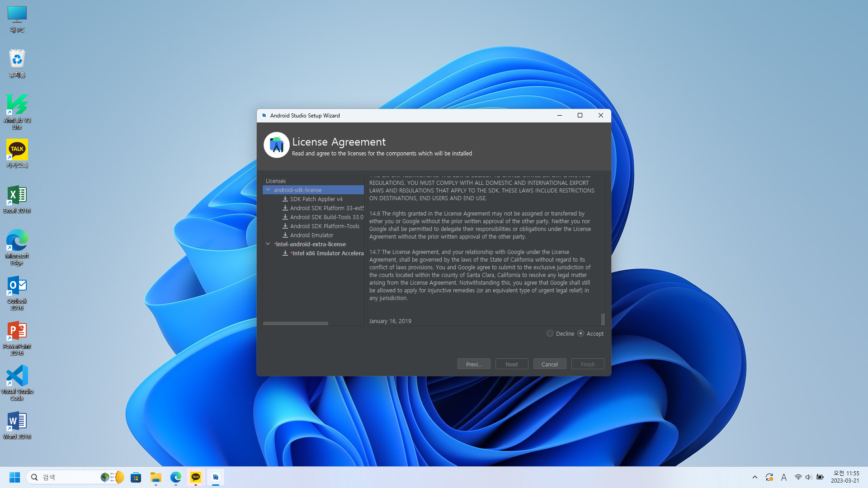Click download icon beside SDK Patch Applier
This screenshot has width=868, height=488.
point(285,199)
